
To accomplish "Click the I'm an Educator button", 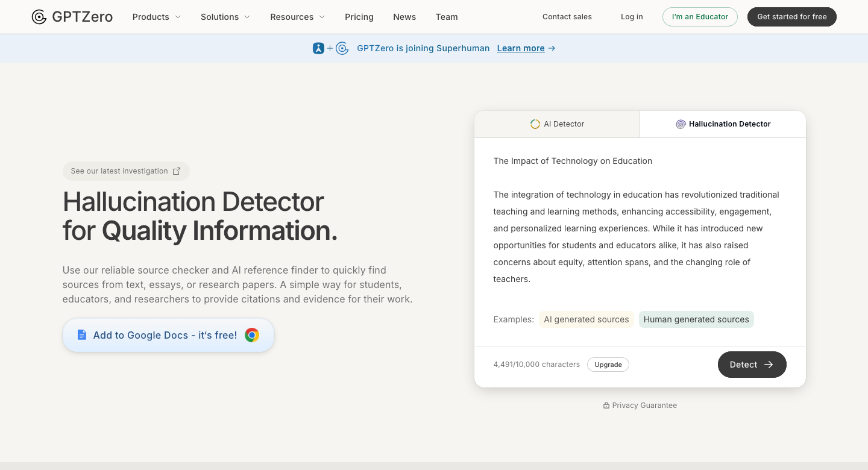I will (700, 17).
